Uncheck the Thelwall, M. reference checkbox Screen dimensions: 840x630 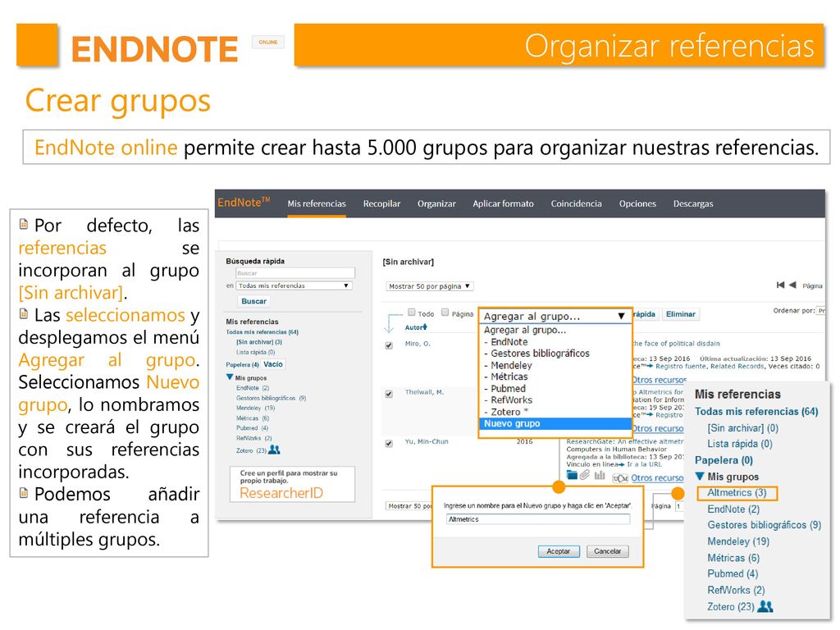(x=389, y=395)
